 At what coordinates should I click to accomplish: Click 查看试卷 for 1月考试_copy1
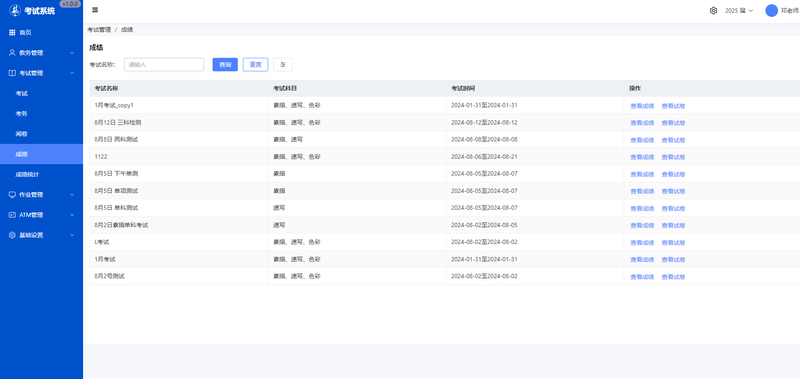click(673, 106)
